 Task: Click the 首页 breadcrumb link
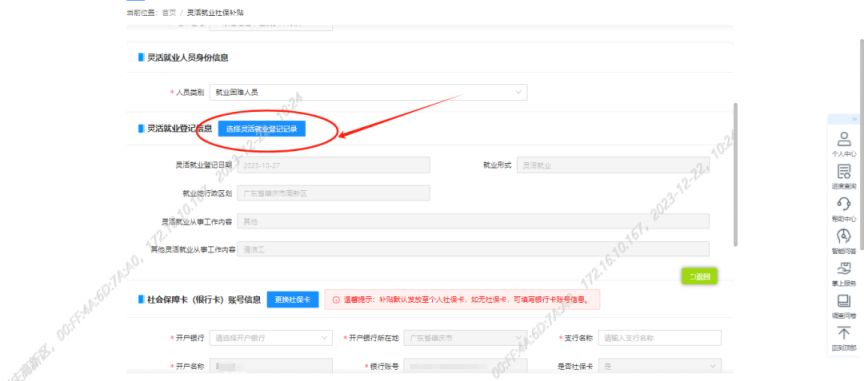(168, 12)
